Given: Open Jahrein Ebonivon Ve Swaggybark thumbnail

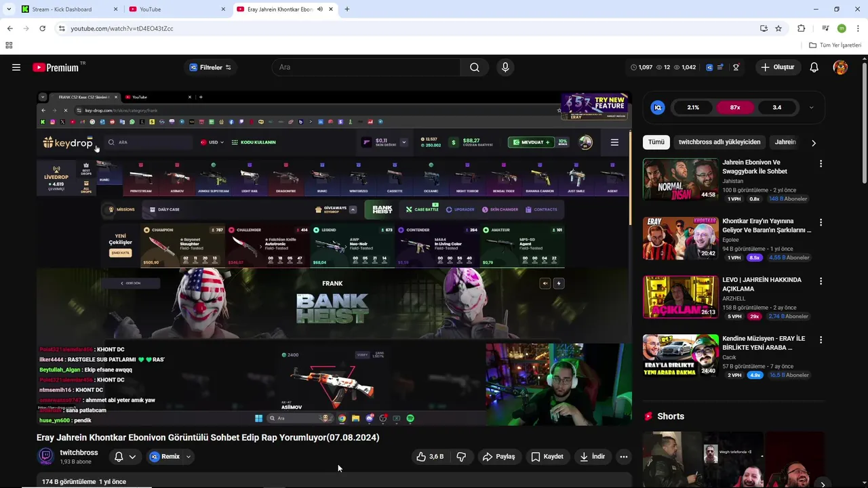Looking at the screenshot, I should tap(680, 180).
